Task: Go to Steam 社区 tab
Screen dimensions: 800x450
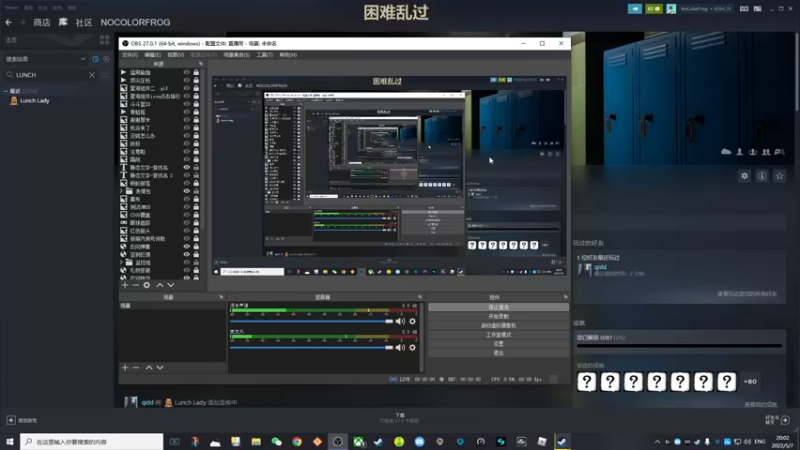Action: [x=84, y=22]
